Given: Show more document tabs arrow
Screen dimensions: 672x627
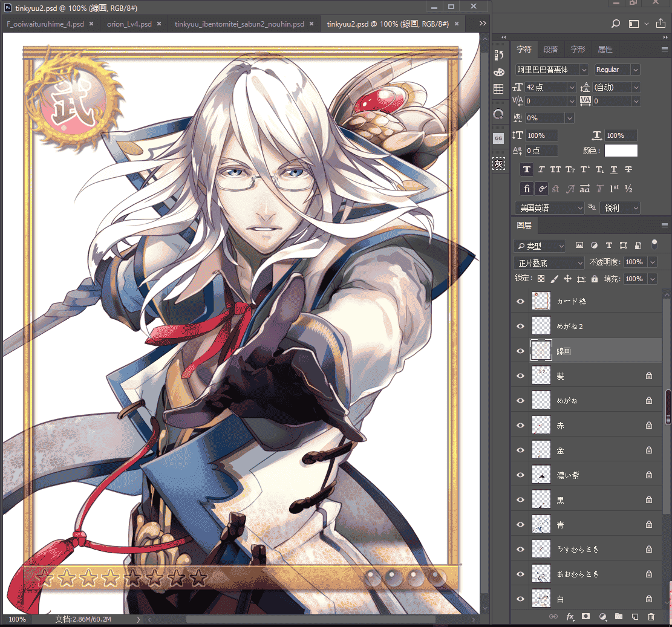Looking at the screenshot, I should click(483, 24).
